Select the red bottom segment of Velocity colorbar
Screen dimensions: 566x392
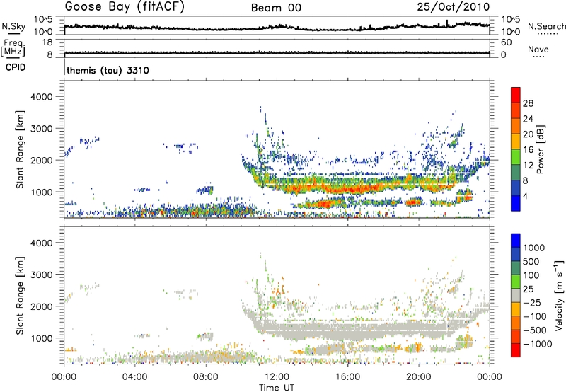pyautogui.click(x=516, y=350)
